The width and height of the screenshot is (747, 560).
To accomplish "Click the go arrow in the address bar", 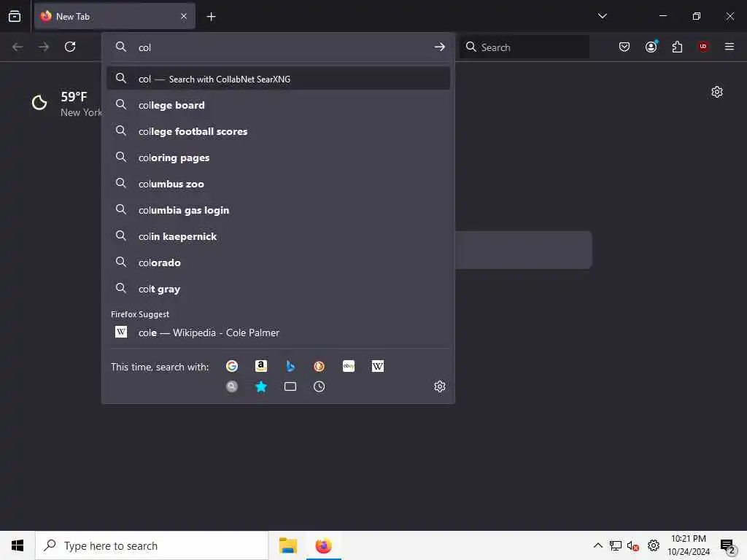I will click(440, 47).
